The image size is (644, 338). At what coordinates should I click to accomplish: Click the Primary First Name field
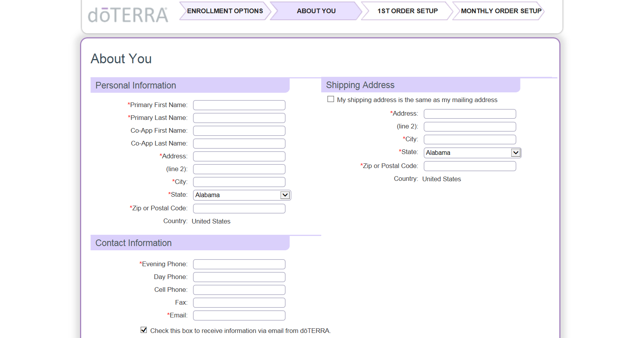point(239,105)
